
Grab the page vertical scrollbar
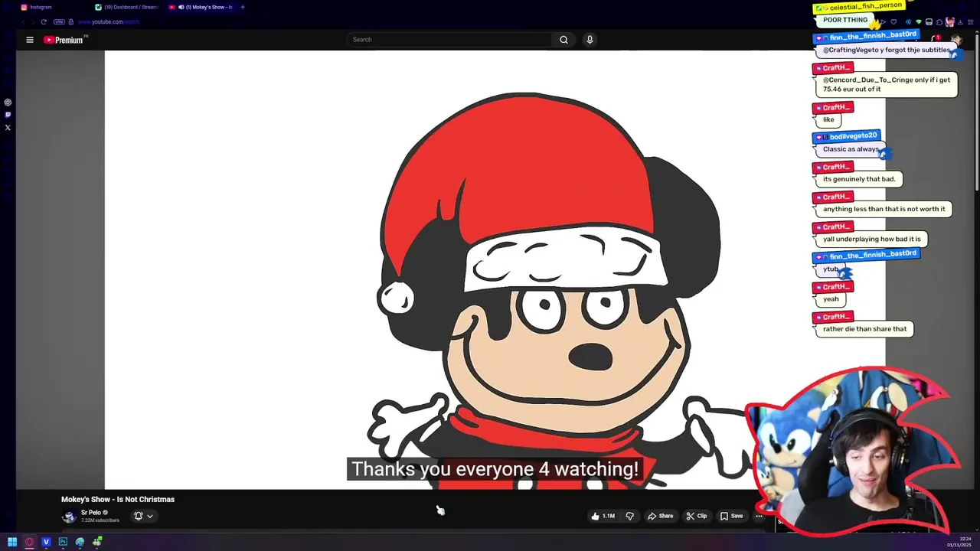[x=977, y=111]
